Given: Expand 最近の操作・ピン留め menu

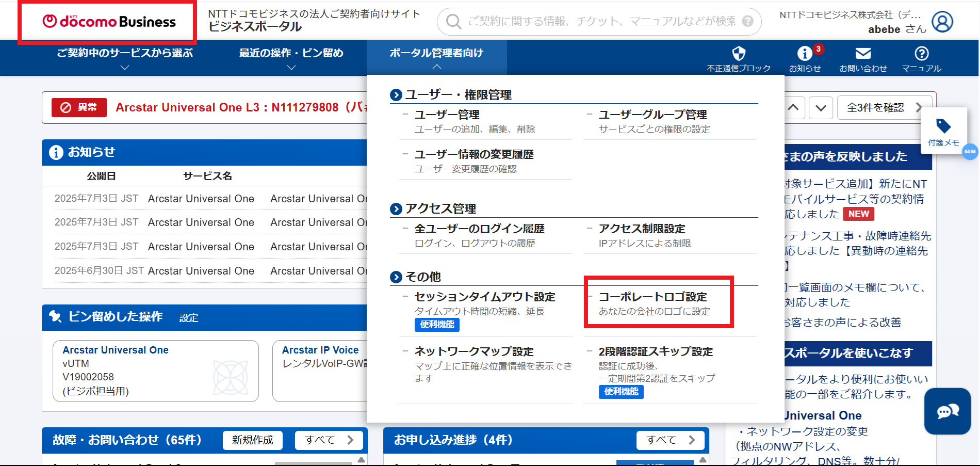Looking at the screenshot, I should click(291, 58).
